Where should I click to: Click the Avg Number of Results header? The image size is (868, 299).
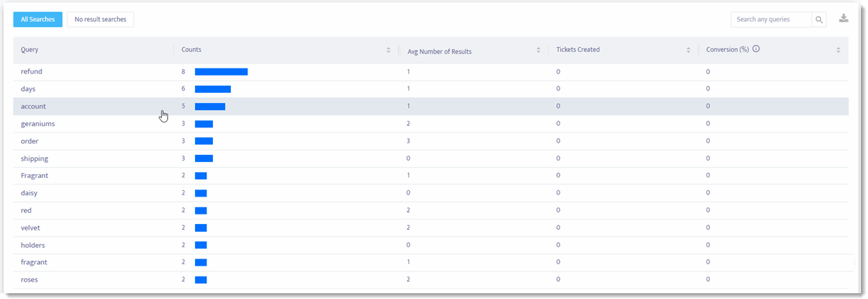[439, 51]
